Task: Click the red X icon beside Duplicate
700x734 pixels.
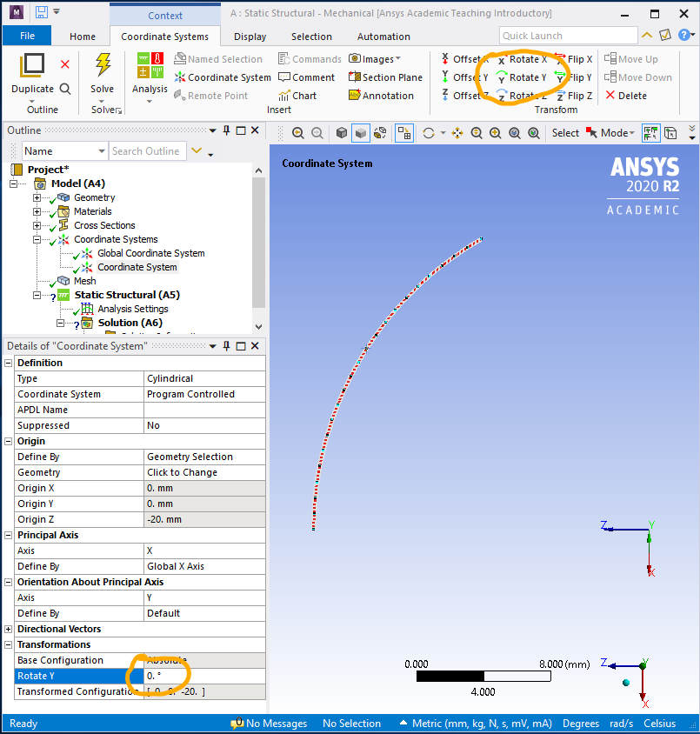Action: [65, 64]
